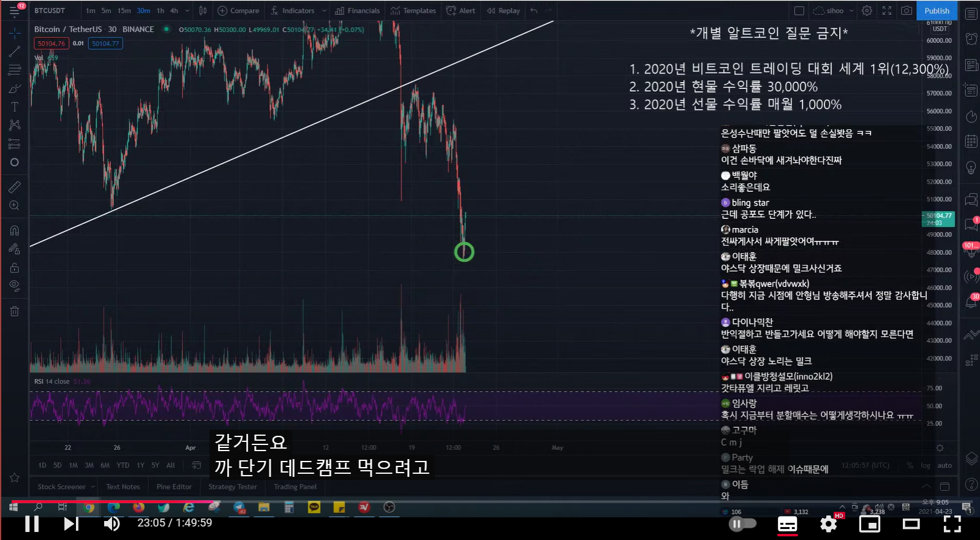This screenshot has height=540, width=980.
Task: Click the BTCUSDT symbol search field
Action: (50, 10)
